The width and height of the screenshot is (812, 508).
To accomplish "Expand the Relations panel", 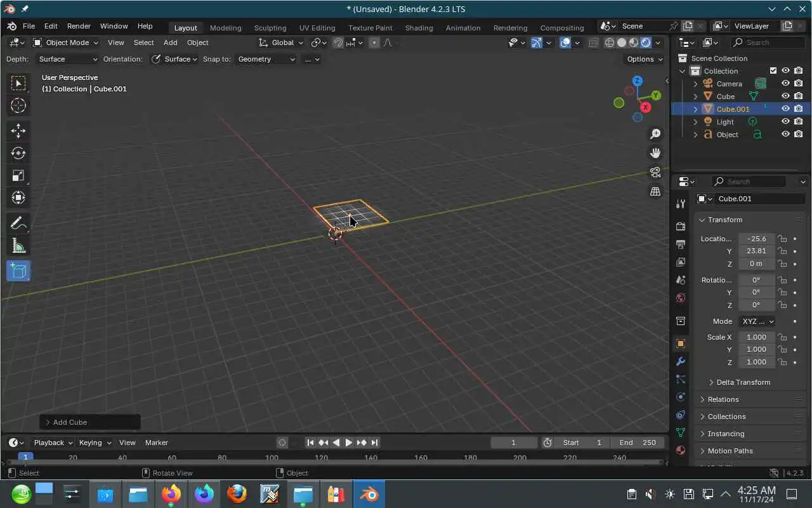I will tap(723, 399).
